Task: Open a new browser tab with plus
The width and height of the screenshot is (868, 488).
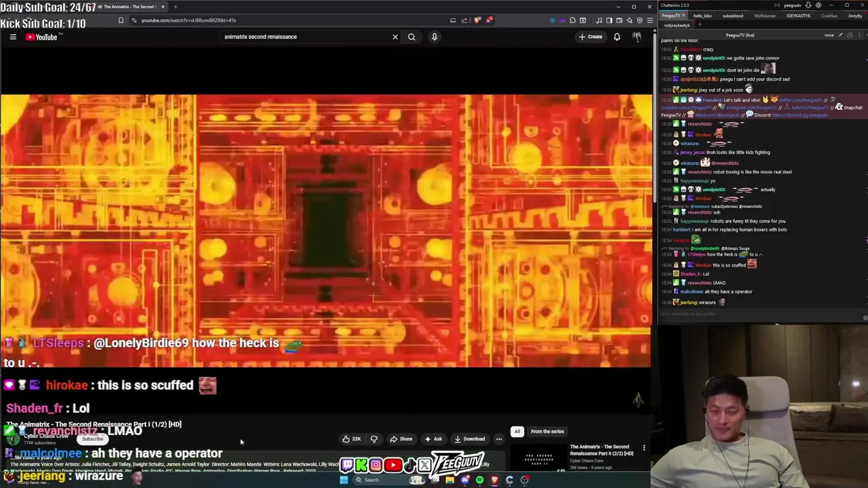Action: (175, 7)
